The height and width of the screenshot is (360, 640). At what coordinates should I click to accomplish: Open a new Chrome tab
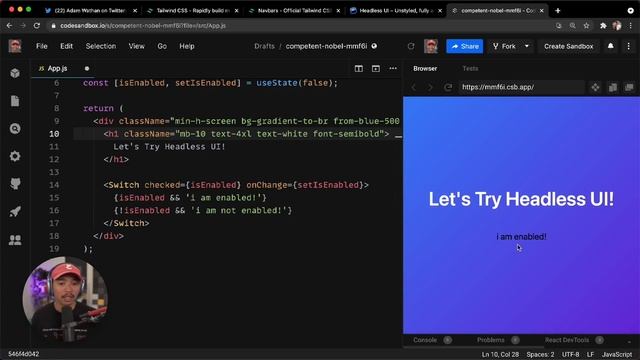tap(558, 11)
